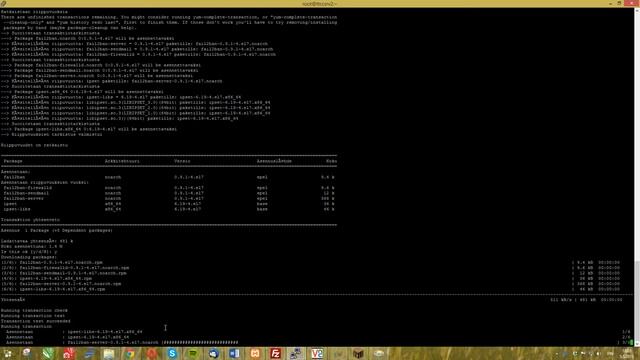640x360 pixels.
Task: Show the system tray clock and date
Action: click(x=628, y=354)
